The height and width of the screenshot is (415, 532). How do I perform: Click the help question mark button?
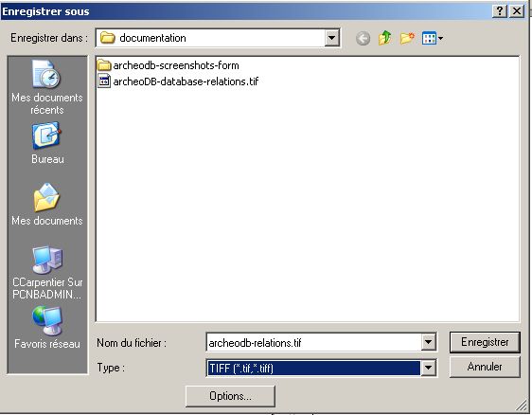coord(500,11)
